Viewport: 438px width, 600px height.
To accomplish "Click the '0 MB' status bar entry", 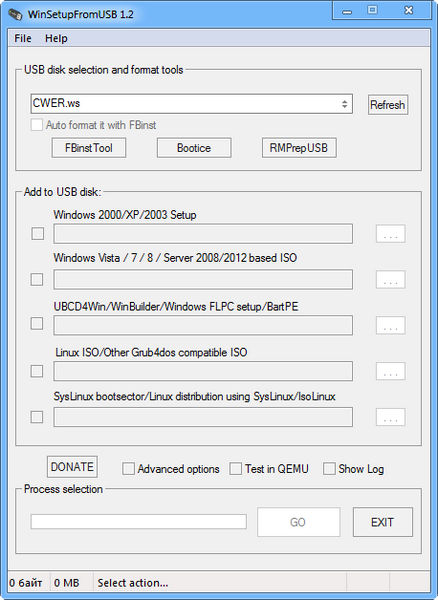I will pos(67,583).
